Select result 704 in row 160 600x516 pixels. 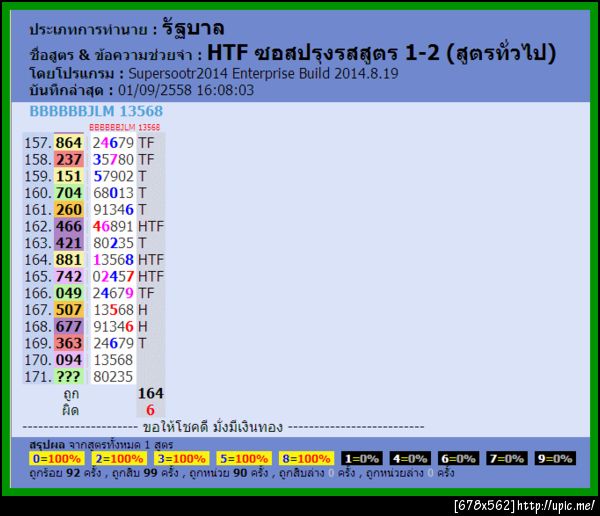[69, 193]
